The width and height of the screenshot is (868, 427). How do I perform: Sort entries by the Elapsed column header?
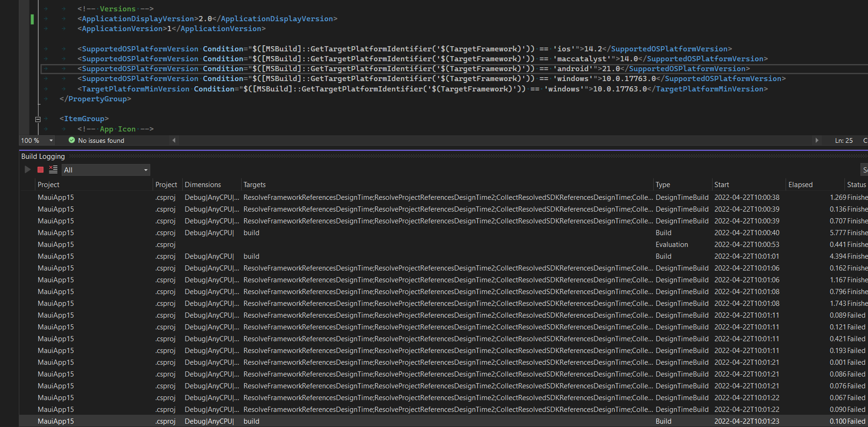[x=800, y=184]
